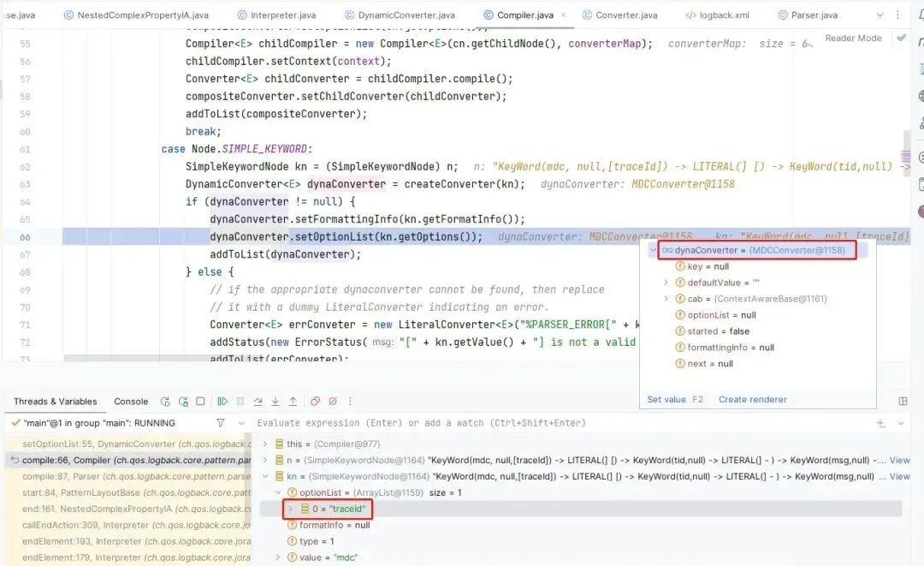Image resolution: width=924 pixels, height=566 pixels.
Task: Expand defaultValue field in popup
Action: [666, 283]
